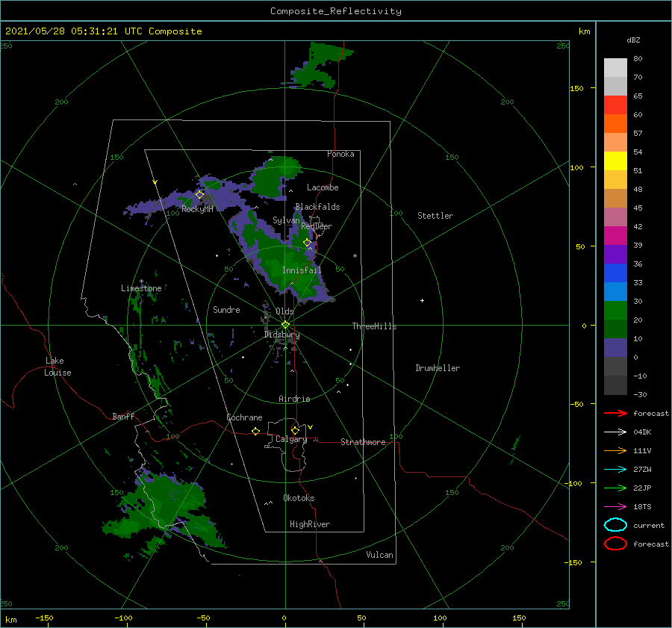
Task: Click the Vulcan town label
Action: pyautogui.click(x=380, y=555)
